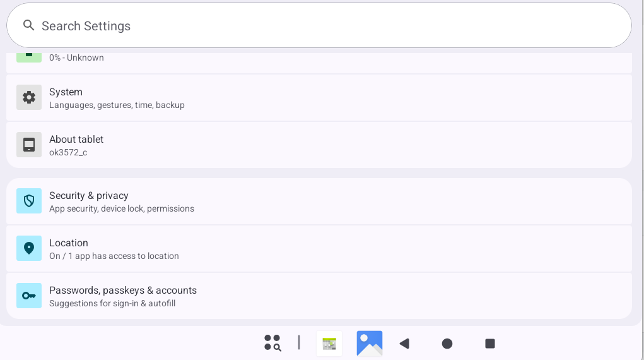The height and width of the screenshot is (360, 644).
Task: Open Location settings
Action: 319,249
